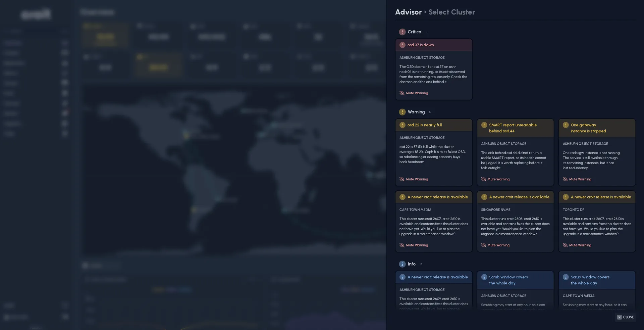Click the osd.37 daemon description text
Screen dimensions: 644x330
(433, 74)
